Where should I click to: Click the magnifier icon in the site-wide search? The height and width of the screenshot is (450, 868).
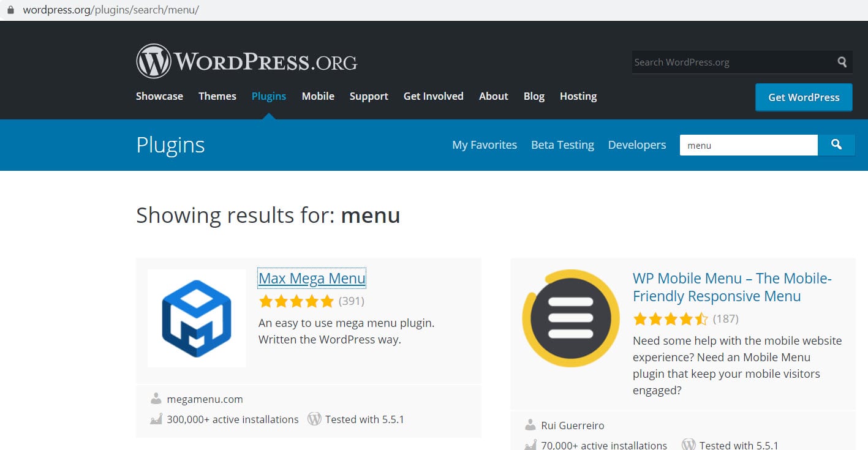[842, 62]
